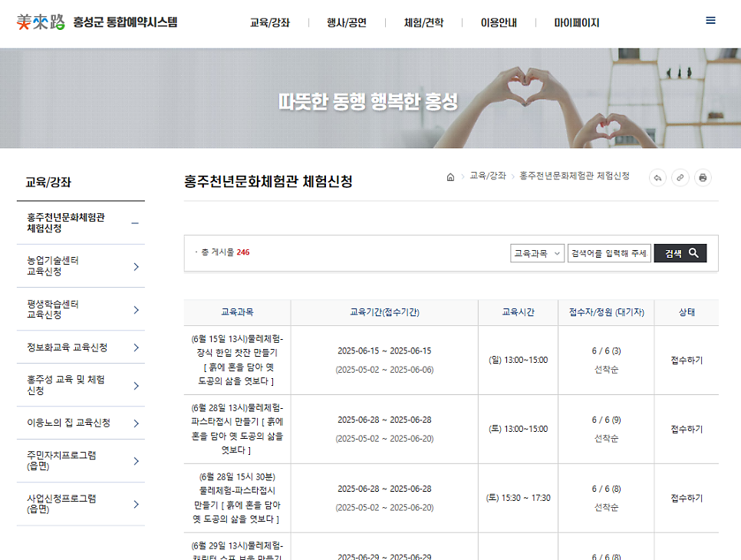
Task: Expand 농업기술센터 교육신청 sidebar chevron
Action: tap(136, 266)
